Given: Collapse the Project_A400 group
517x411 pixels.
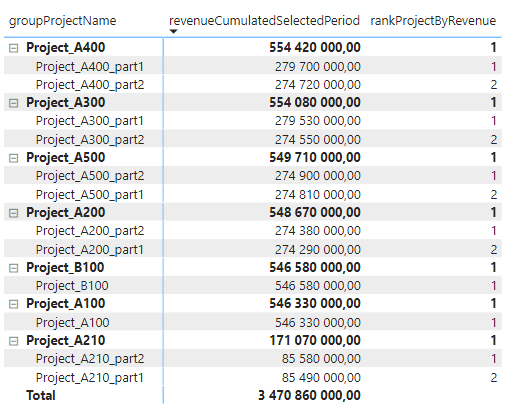Looking at the screenshot, I should click(x=13, y=48).
